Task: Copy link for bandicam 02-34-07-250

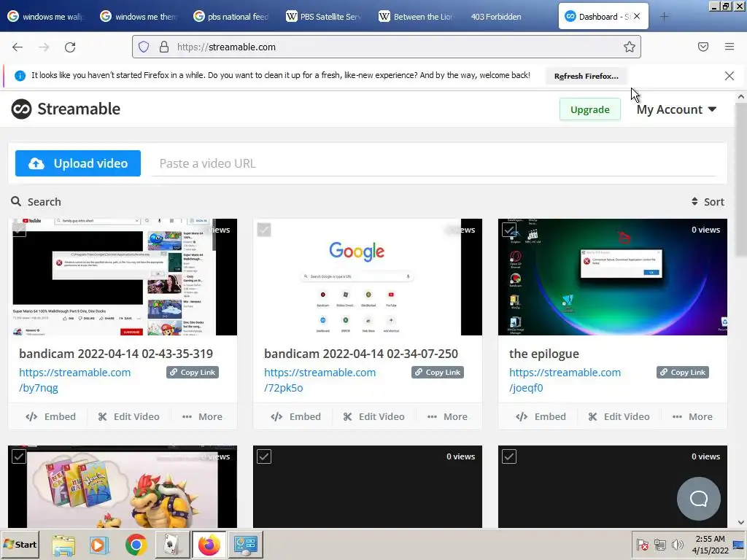Action: [x=438, y=373]
